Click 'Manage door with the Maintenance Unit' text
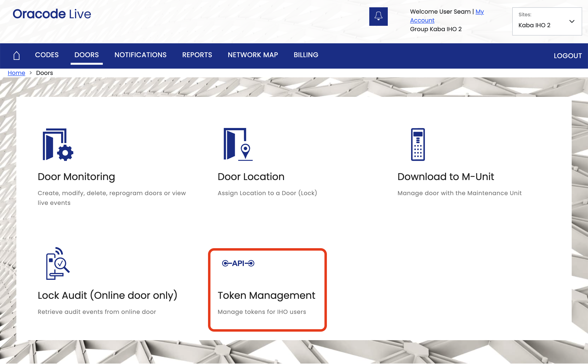This screenshot has width=588, height=364. (x=459, y=193)
